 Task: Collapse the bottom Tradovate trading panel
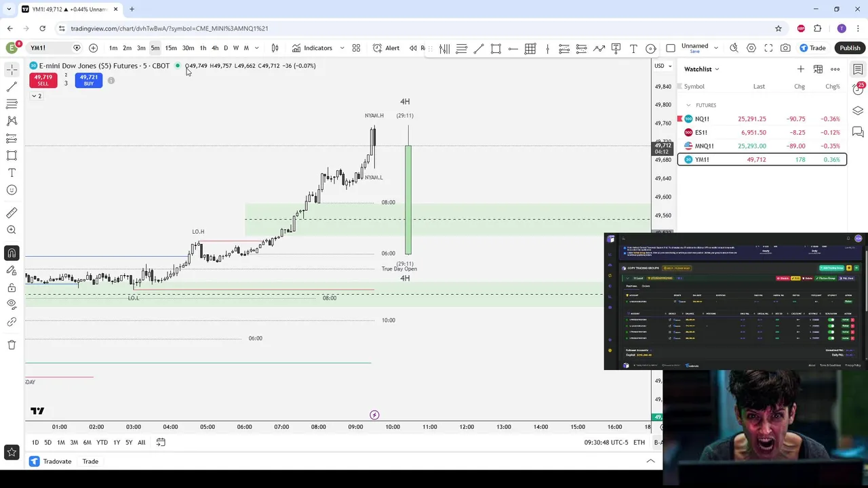[650, 461]
